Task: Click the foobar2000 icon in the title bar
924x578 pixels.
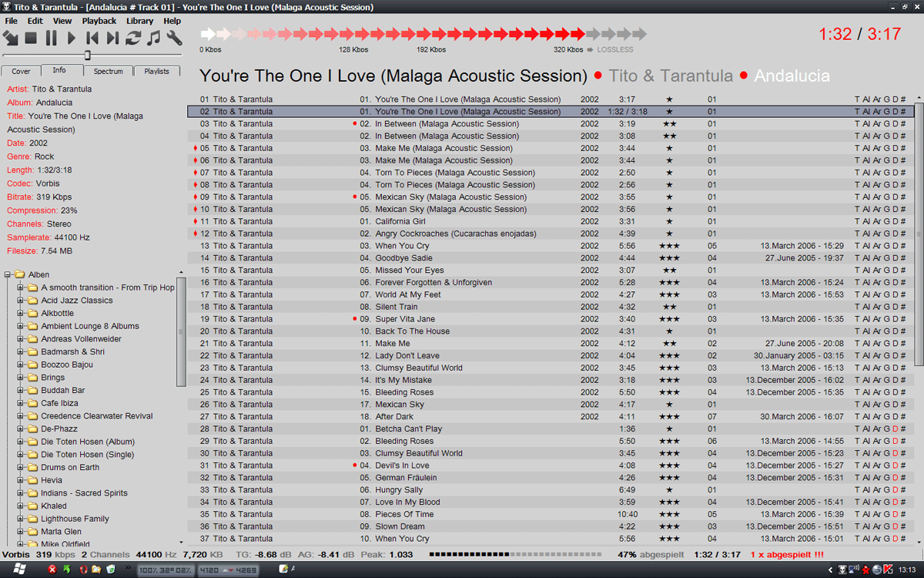Action: [x=6, y=7]
